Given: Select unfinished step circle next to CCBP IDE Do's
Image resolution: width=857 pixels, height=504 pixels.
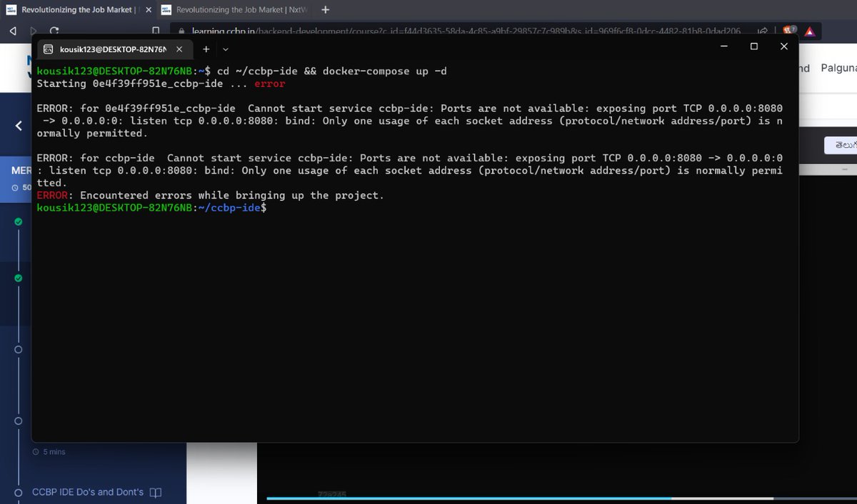Looking at the screenshot, I should (19, 492).
